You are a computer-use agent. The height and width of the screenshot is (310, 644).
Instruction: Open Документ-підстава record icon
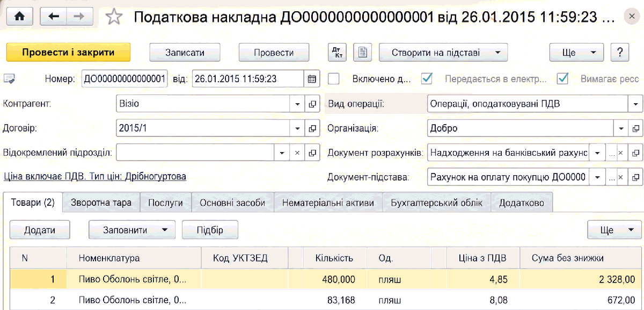coord(635,176)
